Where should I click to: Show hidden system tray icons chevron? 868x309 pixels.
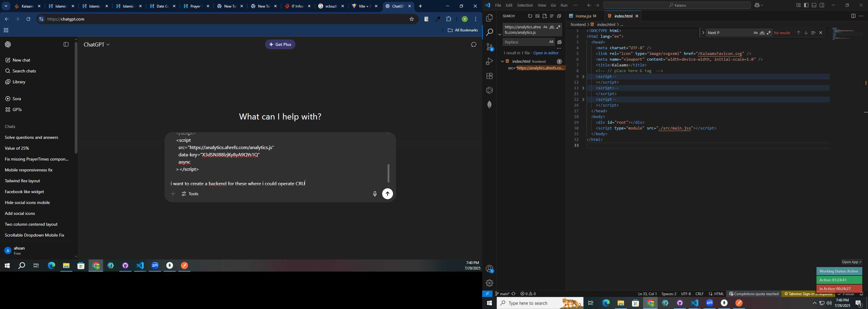[x=814, y=303]
